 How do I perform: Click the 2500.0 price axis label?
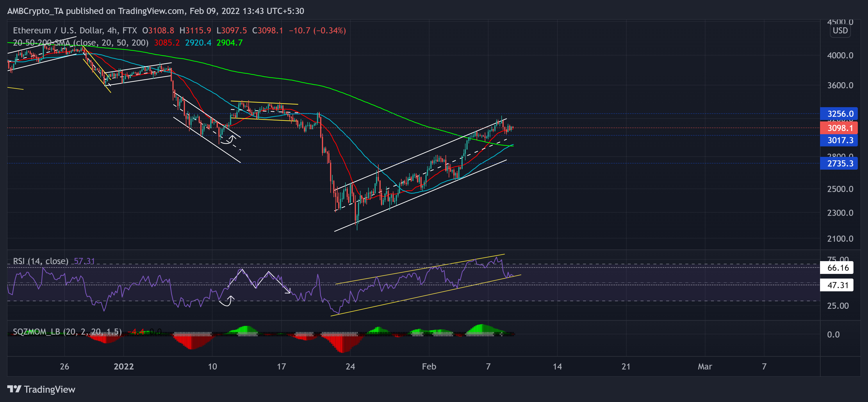(840, 189)
